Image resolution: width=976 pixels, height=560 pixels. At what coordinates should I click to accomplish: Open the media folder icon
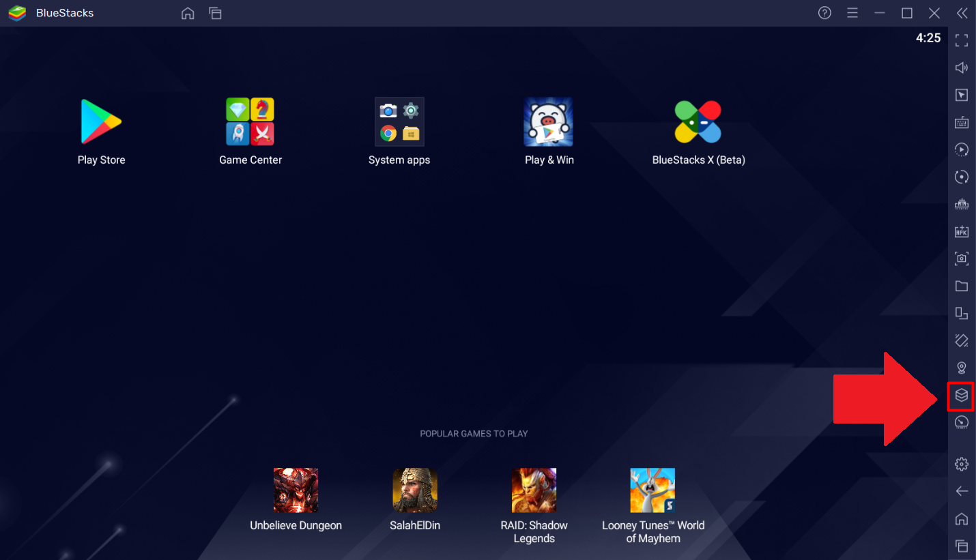[x=962, y=286]
